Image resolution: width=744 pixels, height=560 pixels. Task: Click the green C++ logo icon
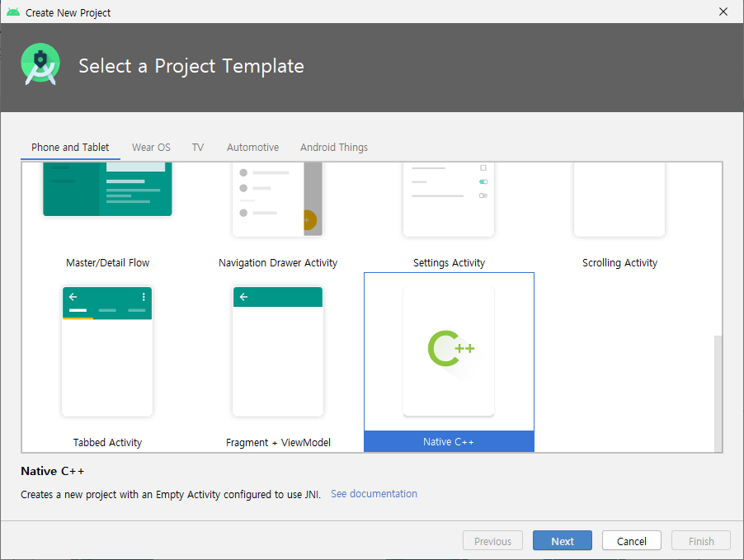click(x=450, y=348)
